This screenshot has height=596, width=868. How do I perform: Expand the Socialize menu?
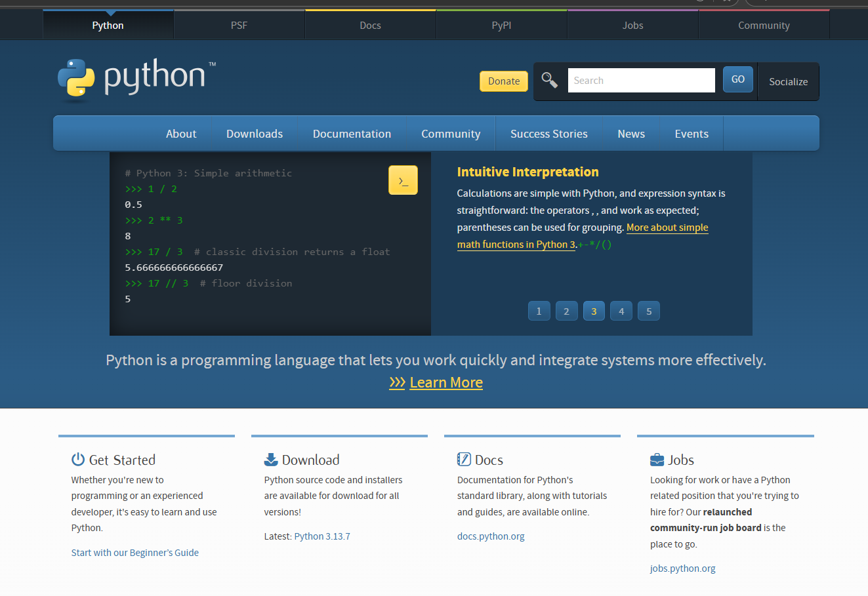pyautogui.click(x=789, y=82)
